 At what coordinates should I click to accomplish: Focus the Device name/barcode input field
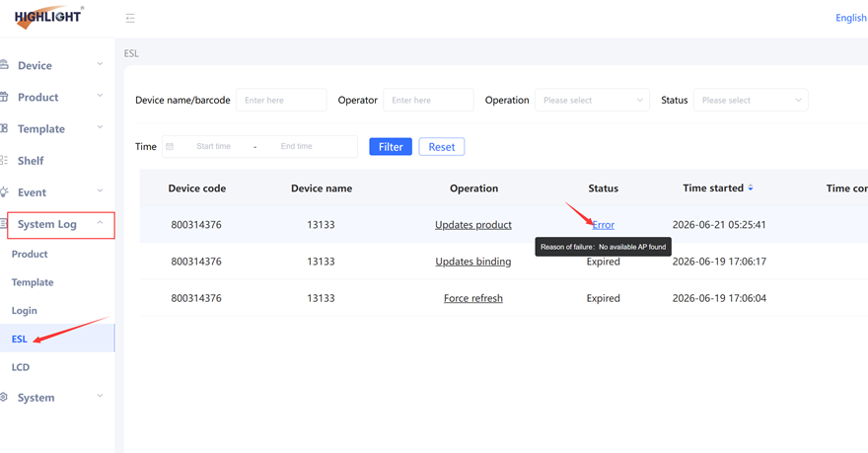tap(281, 101)
